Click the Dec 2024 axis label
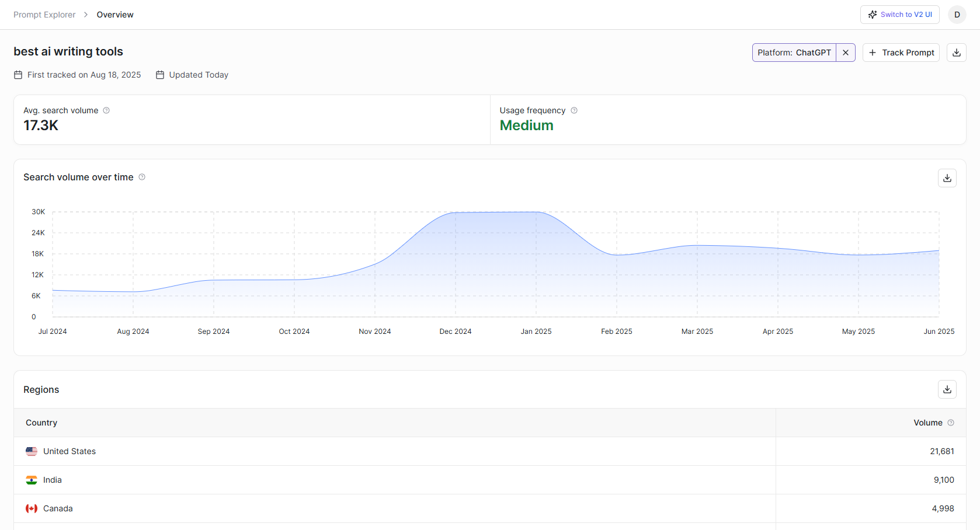This screenshot has height=530, width=980. [x=456, y=332]
